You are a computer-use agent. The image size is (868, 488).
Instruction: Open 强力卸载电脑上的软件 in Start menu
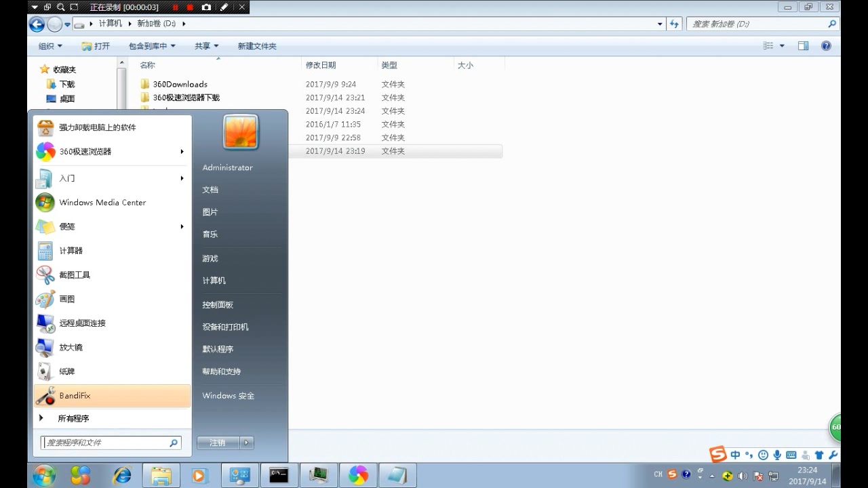pos(112,127)
